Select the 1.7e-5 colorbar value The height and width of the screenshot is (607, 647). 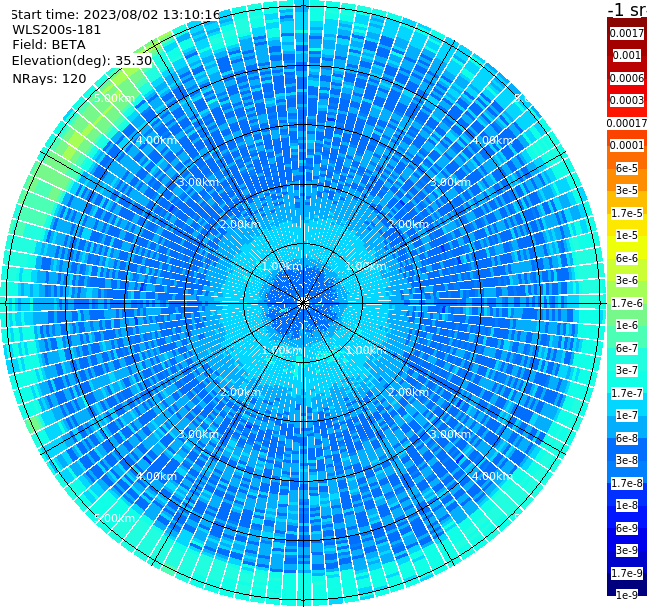click(627, 213)
